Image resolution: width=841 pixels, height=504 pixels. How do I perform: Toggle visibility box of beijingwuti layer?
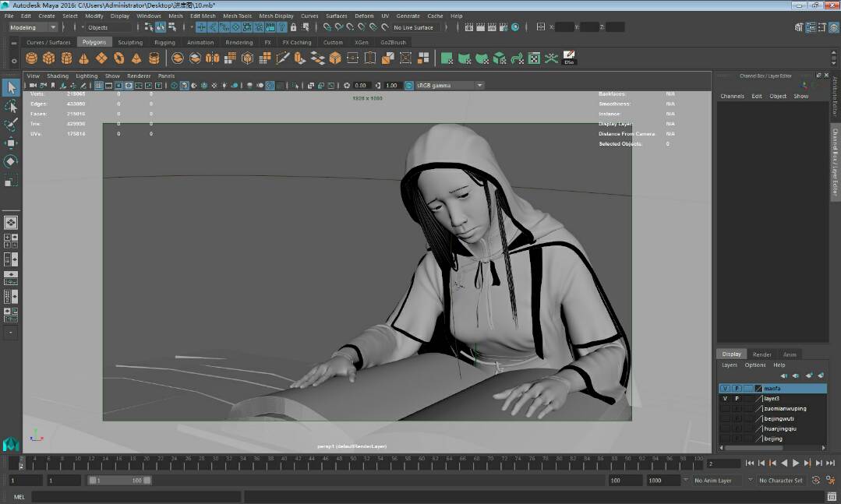pos(725,419)
